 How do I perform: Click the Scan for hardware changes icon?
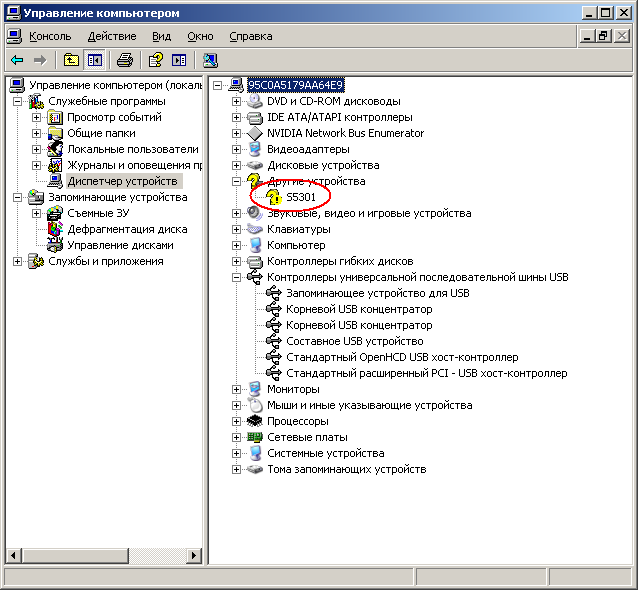(210, 61)
